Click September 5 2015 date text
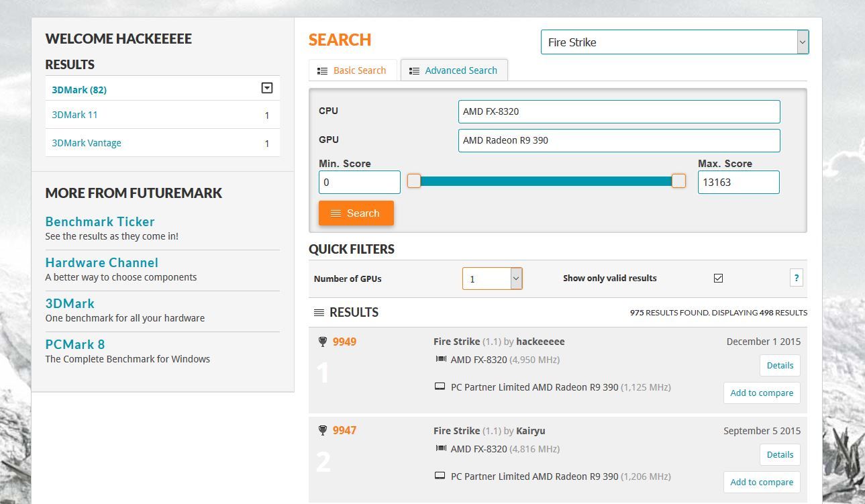The width and height of the screenshot is (865, 504). coord(762,431)
